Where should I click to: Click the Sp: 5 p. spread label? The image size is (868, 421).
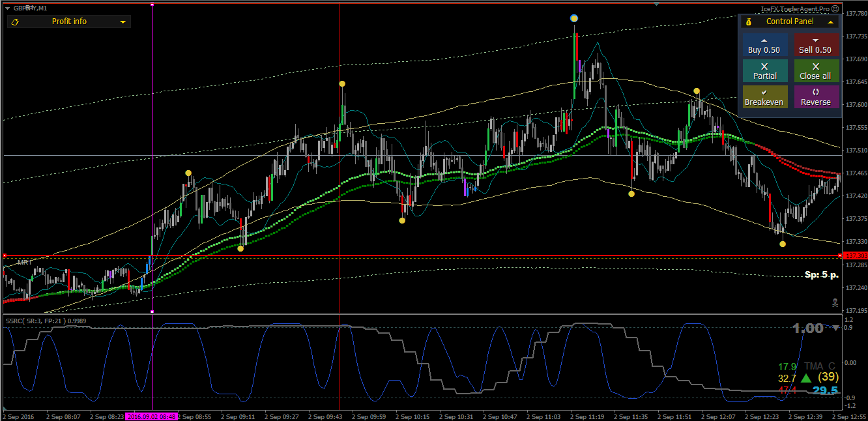[821, 275]
